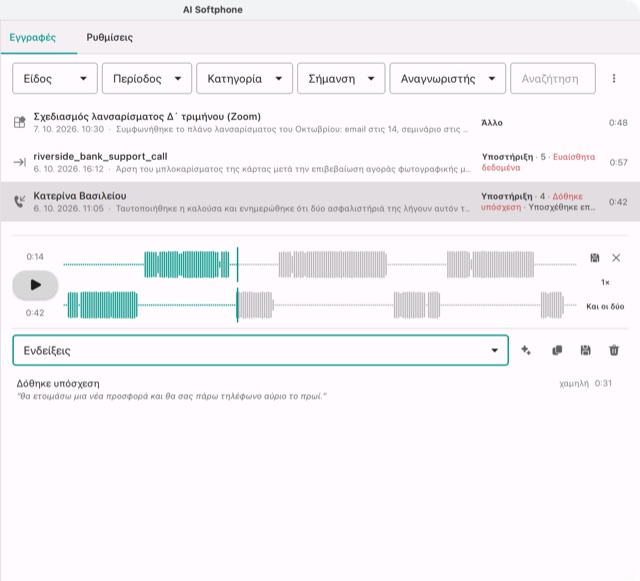640x581 pixels.
Task: Click the Zoom meeting icon of the first record
Action: point(20,122)
